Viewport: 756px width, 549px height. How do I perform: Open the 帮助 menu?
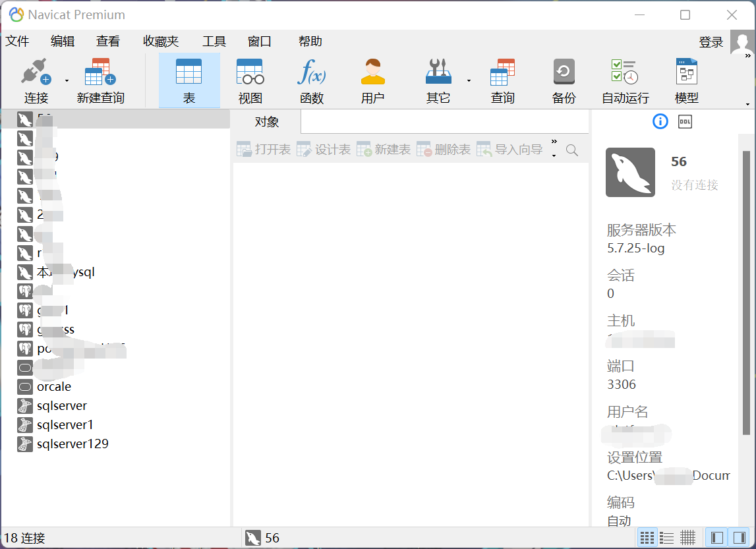310,42
